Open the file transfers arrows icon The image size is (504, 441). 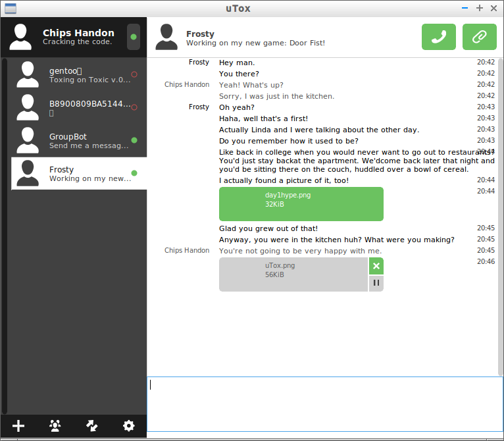click(92, 426)
